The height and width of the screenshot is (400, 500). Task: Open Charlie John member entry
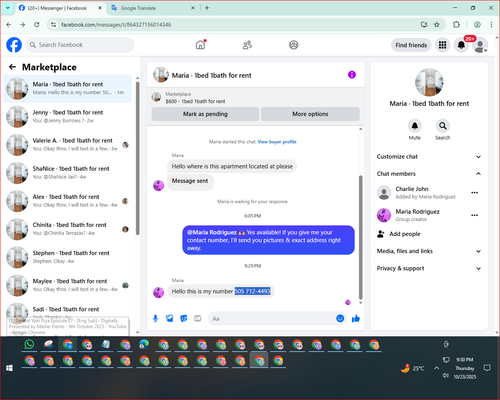tap(429, 193)
